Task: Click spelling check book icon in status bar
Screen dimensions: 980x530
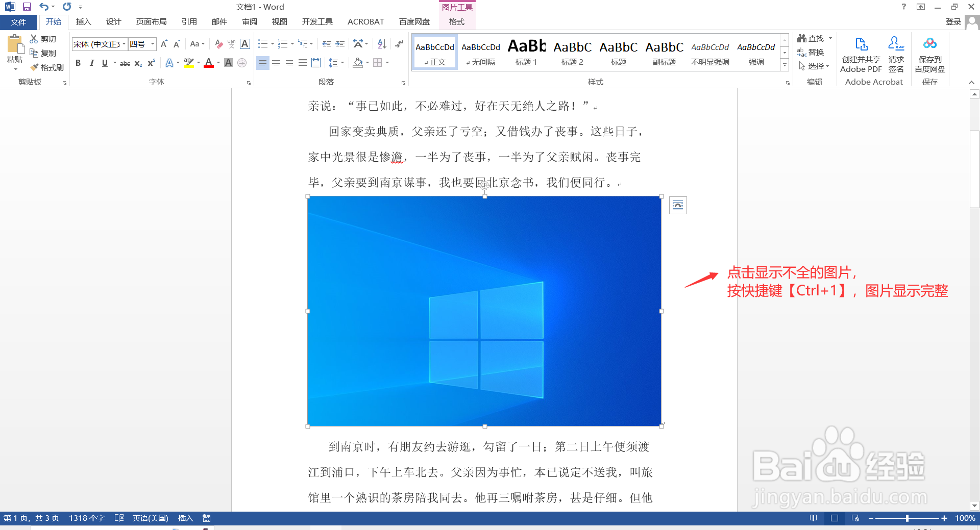Action: (x=119, y=518)
